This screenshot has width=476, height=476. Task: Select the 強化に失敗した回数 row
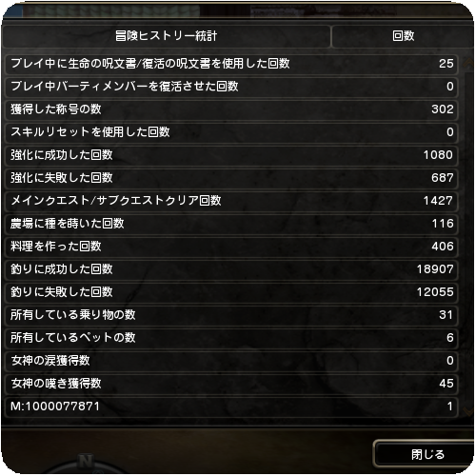tap(231, 178)
